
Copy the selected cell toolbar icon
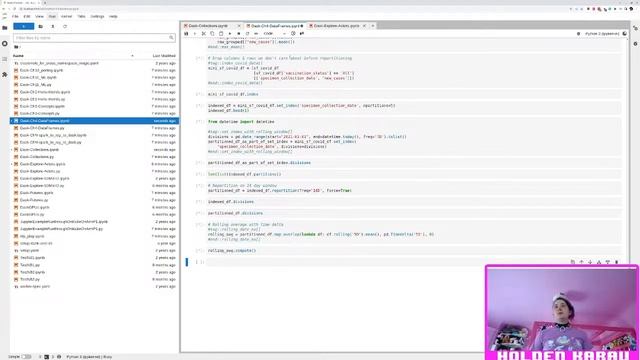pos(212,33)
